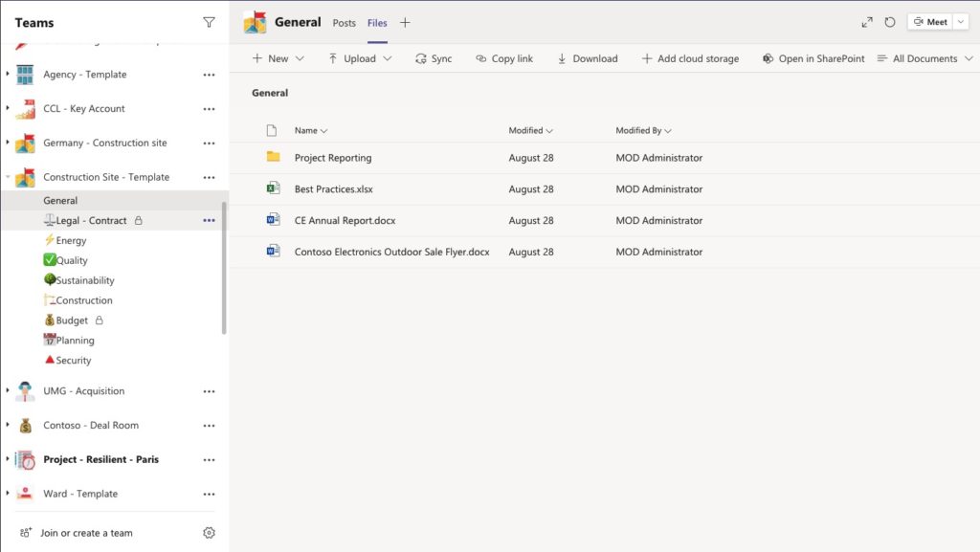Screen dimensions: 980x552
Task: Open more options for Legal - Contract channel
Action: [x=209, y=220]
